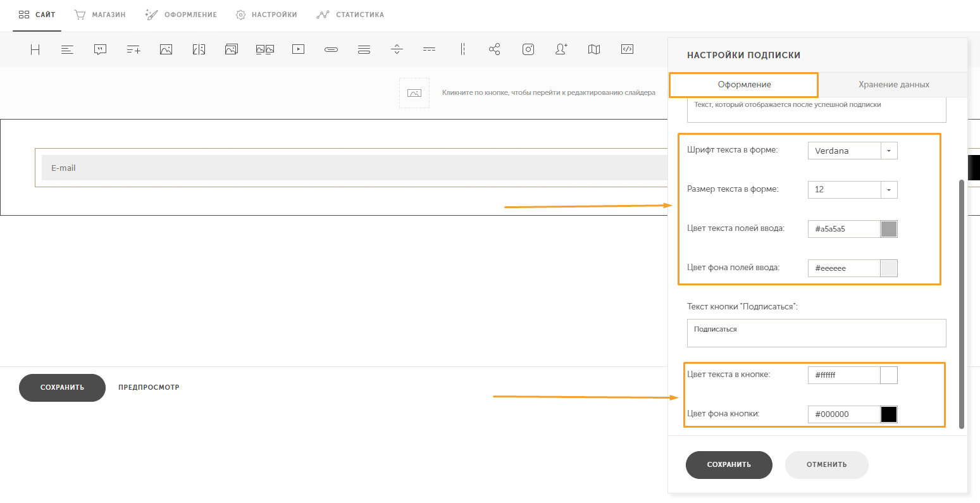This screenshot has height=503, width=980.
Task: Select the map block icon
Action: pyautogui.click(x=594, y=49)
